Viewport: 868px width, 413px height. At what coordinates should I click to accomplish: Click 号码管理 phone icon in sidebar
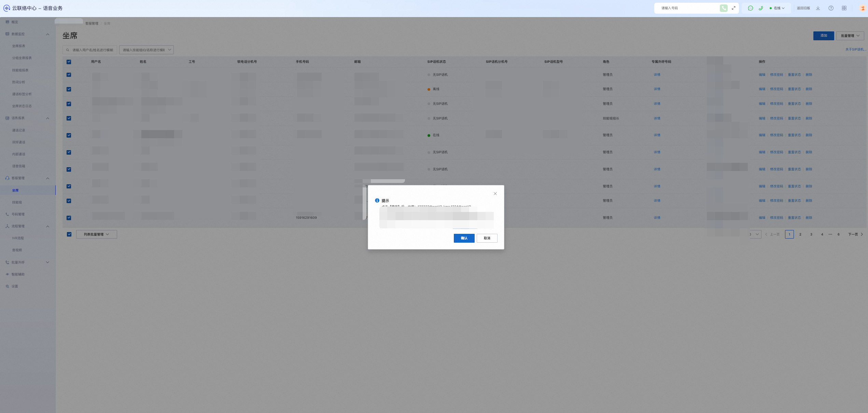(7, 214)
